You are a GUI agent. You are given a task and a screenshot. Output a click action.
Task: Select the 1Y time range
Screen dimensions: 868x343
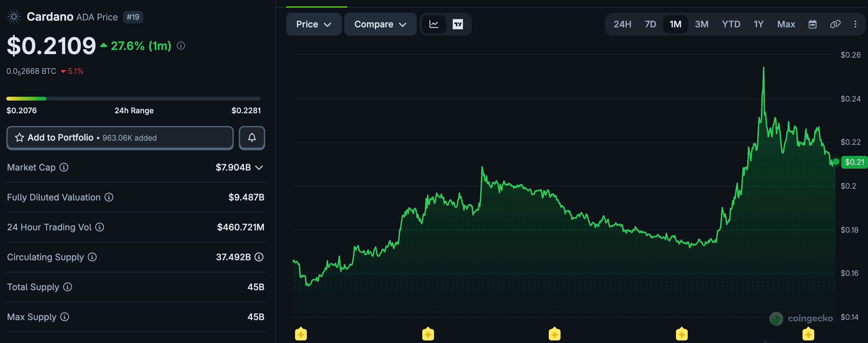point(759,24)
